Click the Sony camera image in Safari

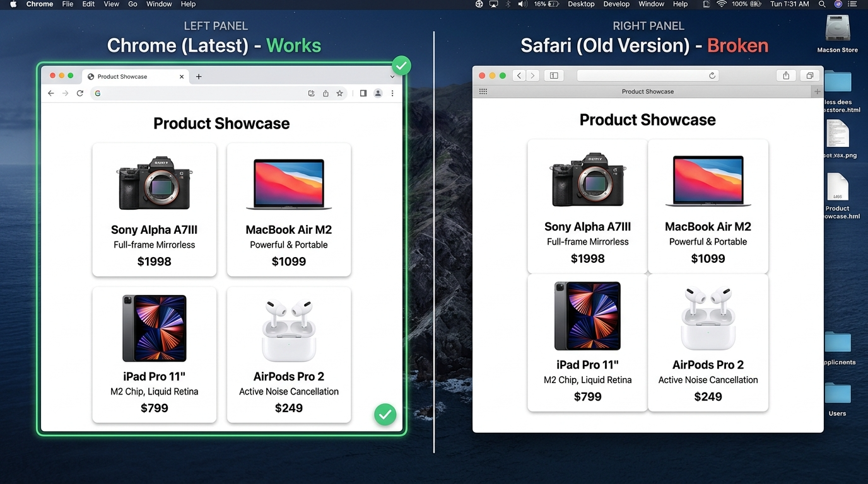588,179
